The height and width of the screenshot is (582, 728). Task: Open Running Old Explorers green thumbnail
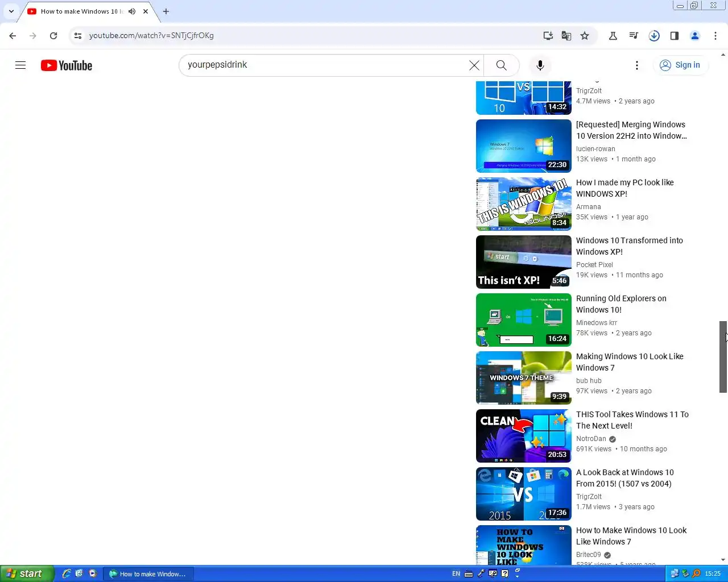click(523, 320)
